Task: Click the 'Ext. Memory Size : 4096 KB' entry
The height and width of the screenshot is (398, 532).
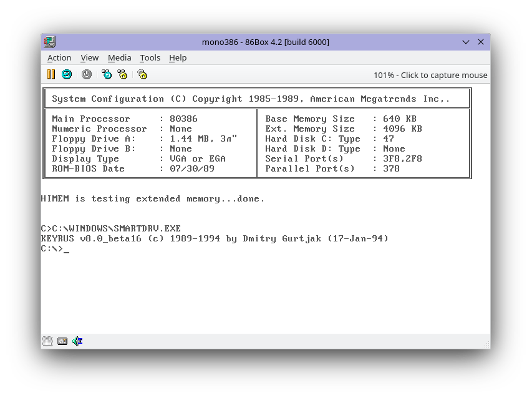Action: pyautogui.click(x=344, y=129)
